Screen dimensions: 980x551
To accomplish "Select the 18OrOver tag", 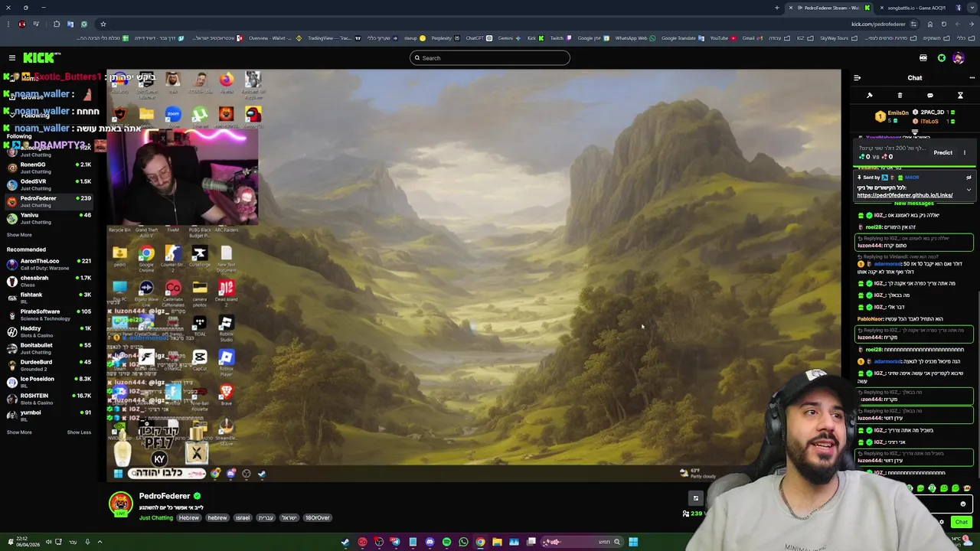I will [x=318, y=518].
